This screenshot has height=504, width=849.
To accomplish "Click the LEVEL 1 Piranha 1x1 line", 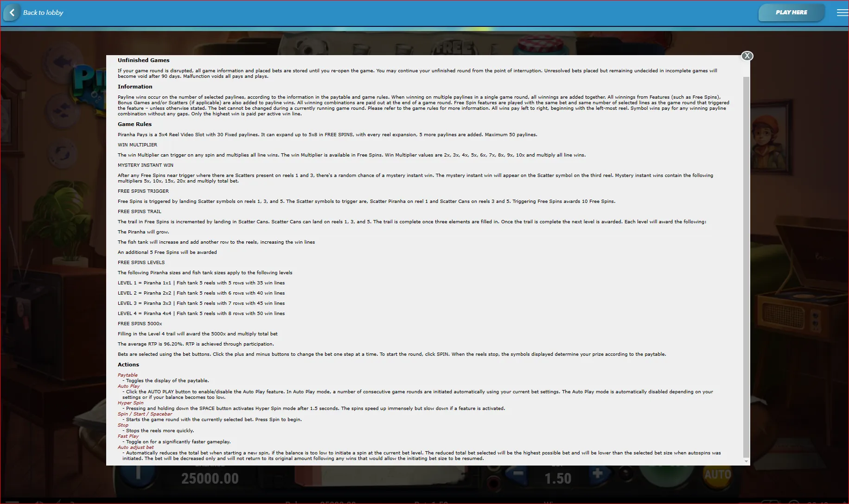I will [x=201, y=283].
